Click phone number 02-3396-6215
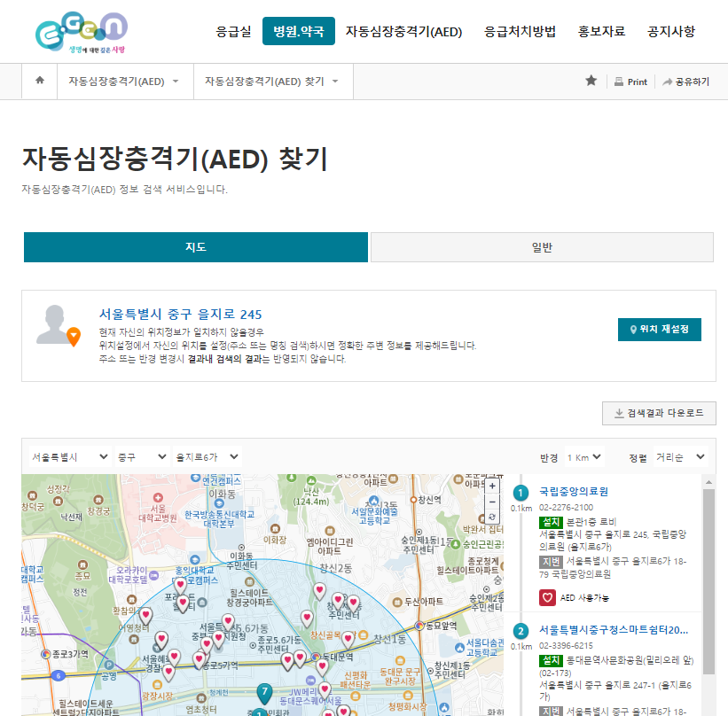The height and width of the screenshot is (716, 728). coord(566,645)
